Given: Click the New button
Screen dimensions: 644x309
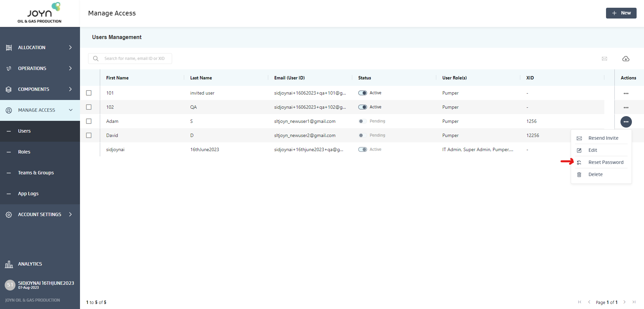Looking at the screenshot, I should point(621,13).
